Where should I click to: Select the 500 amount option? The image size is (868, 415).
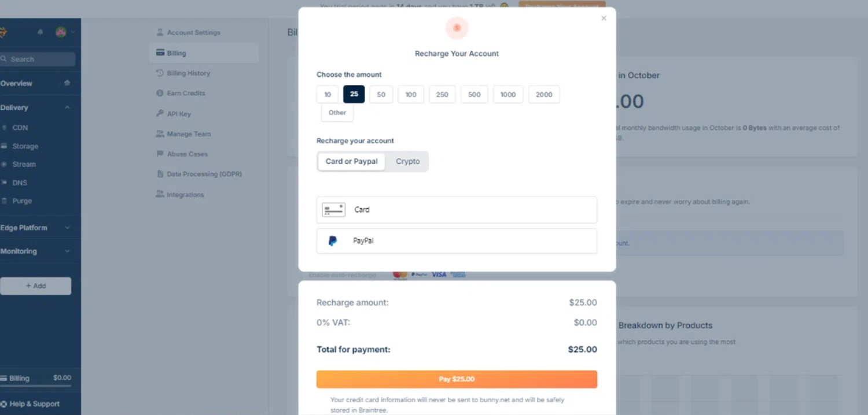tap(475, 94)
